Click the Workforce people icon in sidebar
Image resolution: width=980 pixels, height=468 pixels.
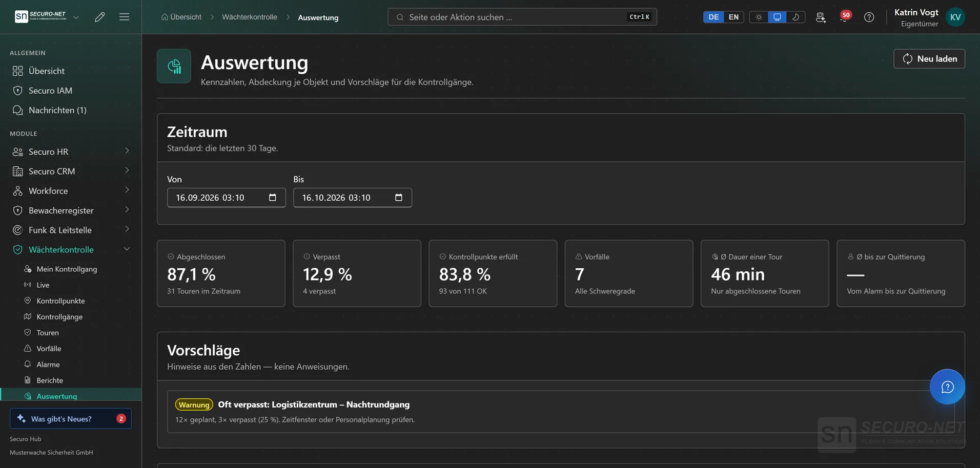18,191
